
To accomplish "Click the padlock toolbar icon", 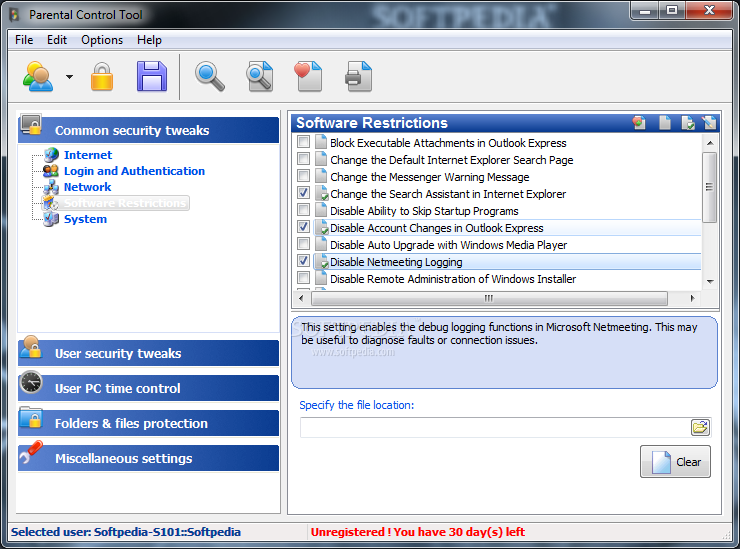I will pos(102,76).
